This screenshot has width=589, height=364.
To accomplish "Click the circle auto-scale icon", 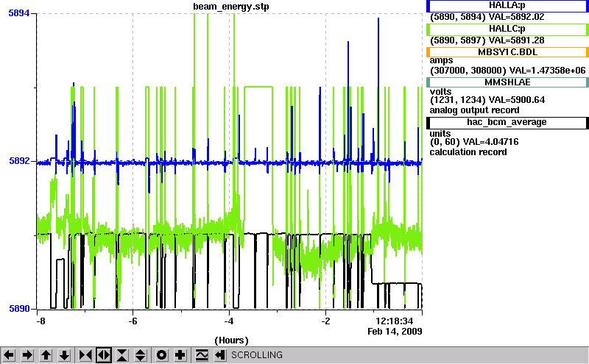I will (x=162, y=355).
